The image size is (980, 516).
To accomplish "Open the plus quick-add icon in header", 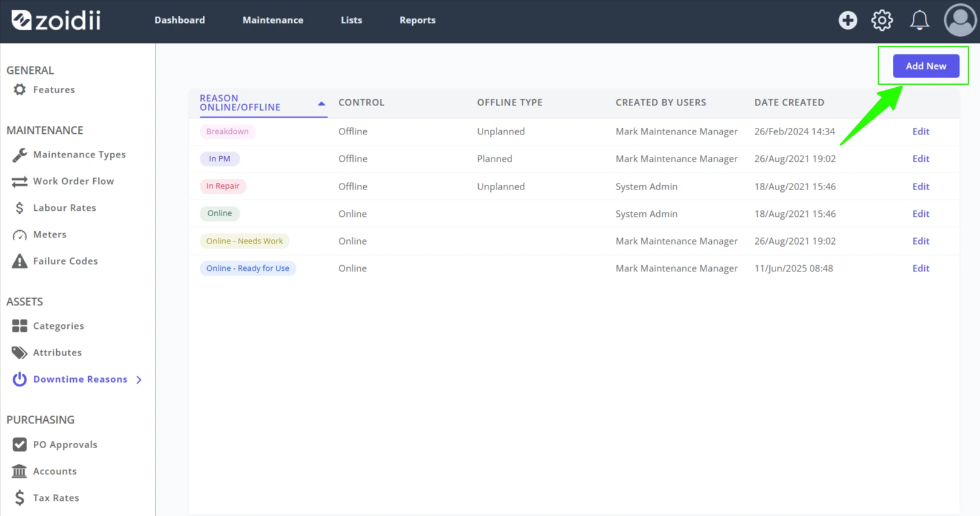I will point(847,20).
